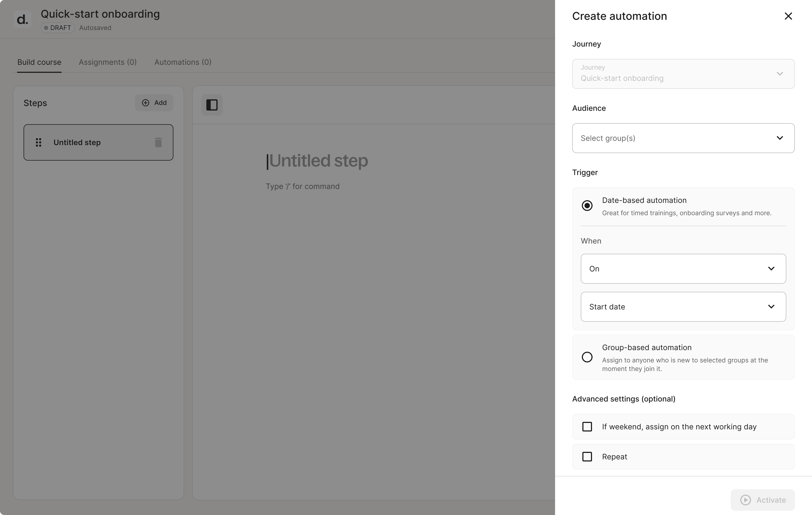Screen dimensions: 812x515
Task: Click the plus icon in the Add button
Action: [x=145, y=103]
